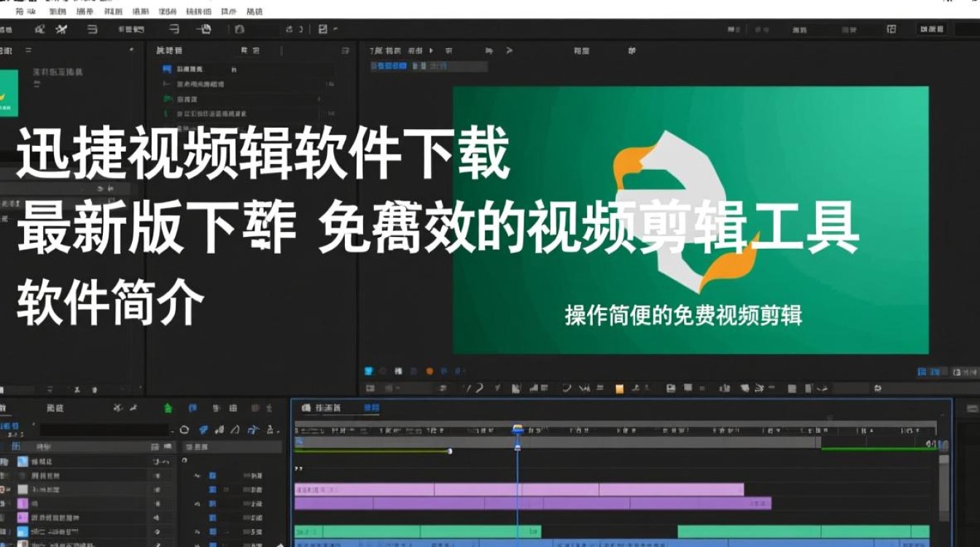The width and height of the screenshot is (980, 547).
Task: Click the green home icon in the lower panel
Action: pyautogui.click(x=168, y=408)
